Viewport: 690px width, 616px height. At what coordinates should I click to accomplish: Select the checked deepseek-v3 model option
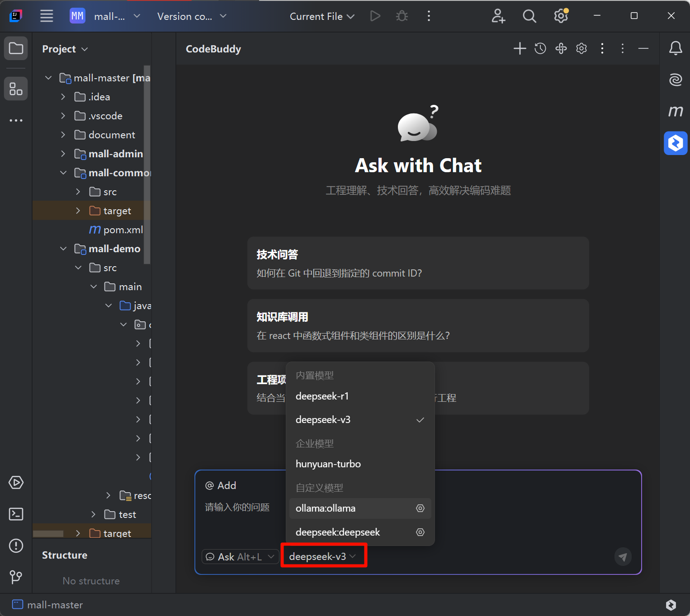tap(323, 420)
